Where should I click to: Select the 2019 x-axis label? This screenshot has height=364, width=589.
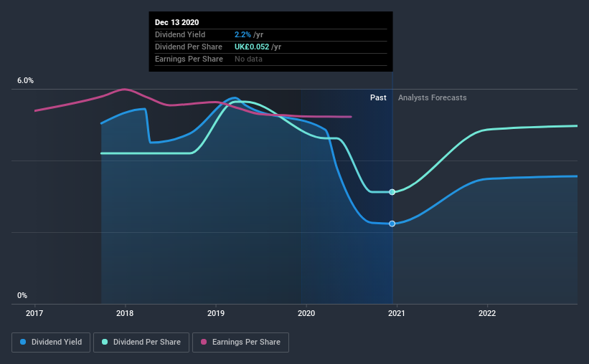tap(216, 313)
